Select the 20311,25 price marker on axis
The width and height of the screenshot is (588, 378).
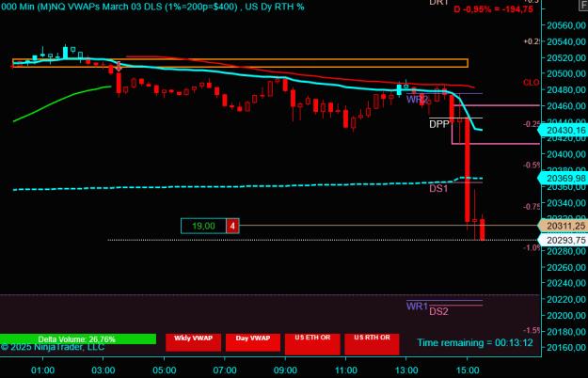(x=563, y=226)
